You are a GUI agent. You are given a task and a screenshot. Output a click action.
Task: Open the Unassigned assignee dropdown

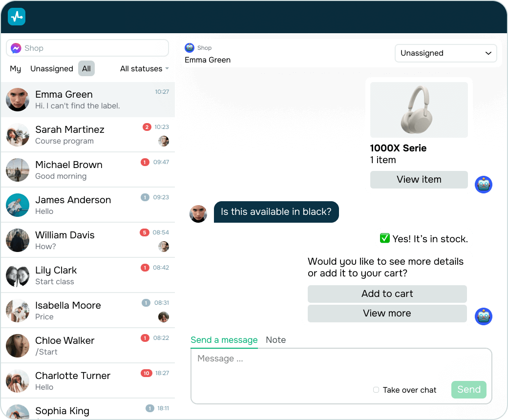[x=446, y=53]
